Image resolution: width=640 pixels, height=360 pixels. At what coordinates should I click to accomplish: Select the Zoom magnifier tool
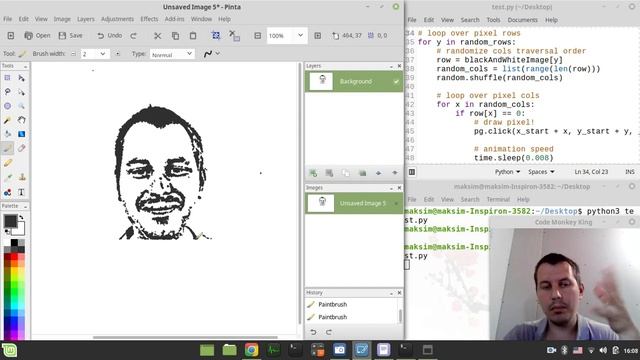tap(22, 106)
